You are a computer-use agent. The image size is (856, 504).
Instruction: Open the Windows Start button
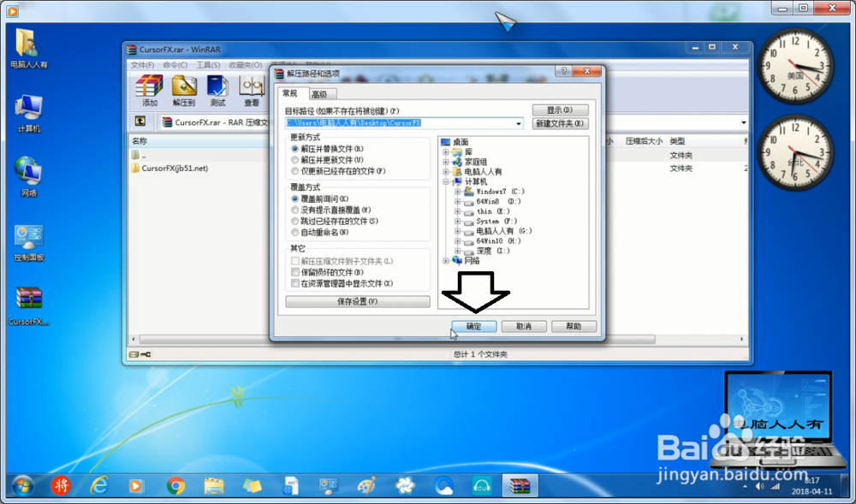pos(22,485)
